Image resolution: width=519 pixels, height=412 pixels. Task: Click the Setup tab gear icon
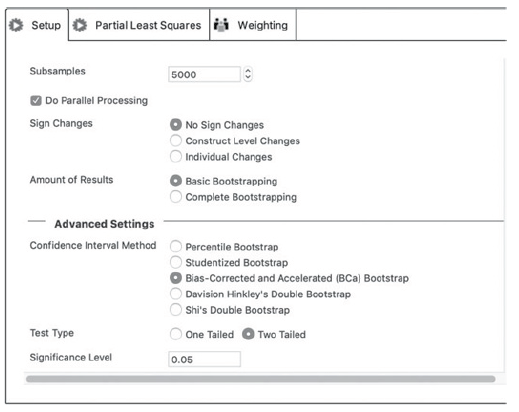[16, 25]
